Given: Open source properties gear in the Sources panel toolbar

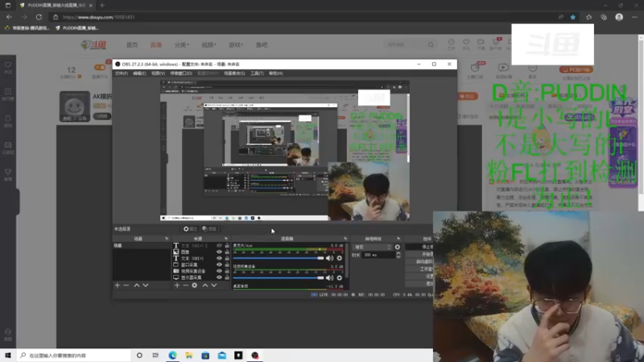Looking at the screenshot, I should 195,286.
